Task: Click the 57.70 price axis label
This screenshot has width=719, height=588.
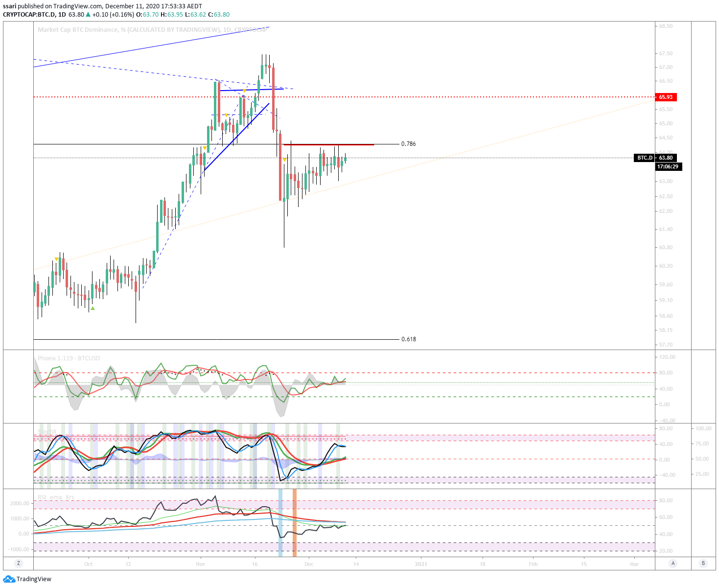Action: point(666,345)
